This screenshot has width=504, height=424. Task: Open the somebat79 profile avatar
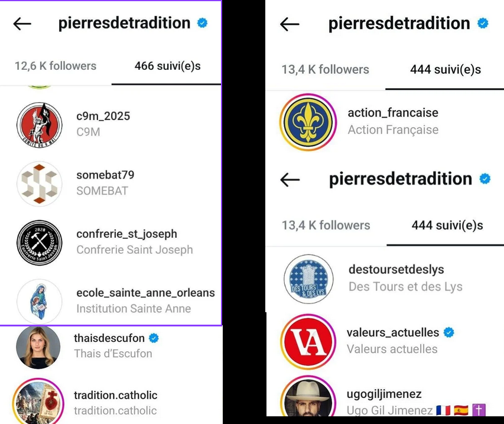[x=39, y=184]
